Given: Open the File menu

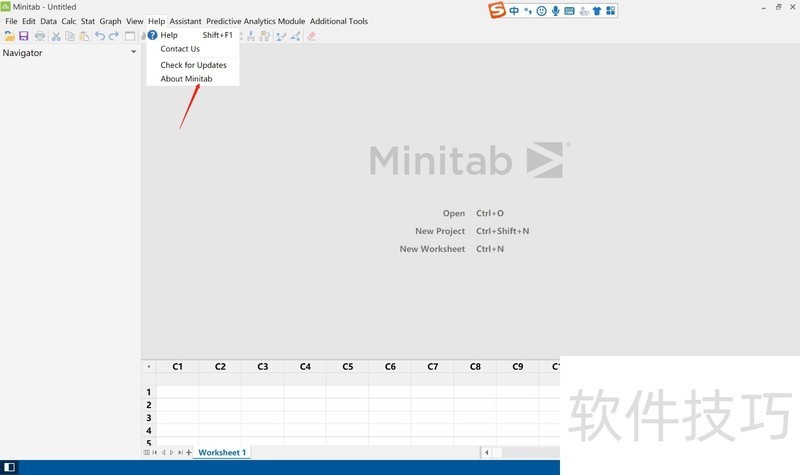Looking at the screenshot, I should 11,21.
